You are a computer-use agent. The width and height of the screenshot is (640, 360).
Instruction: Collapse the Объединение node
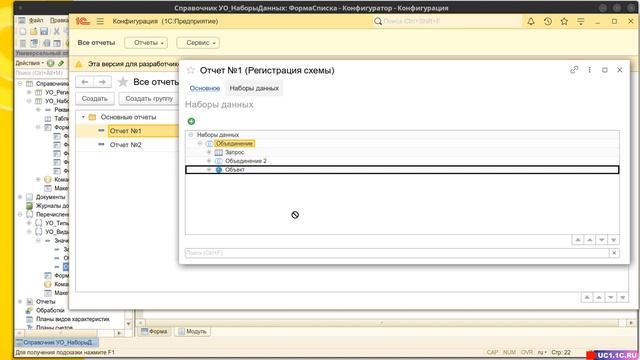(200, 143)
